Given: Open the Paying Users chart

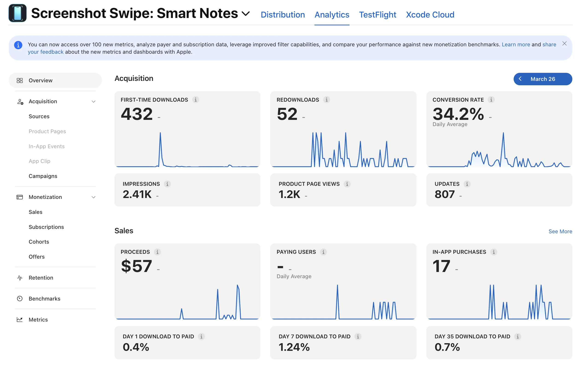Looking at the screenshot, I should click(x=343, y=302).
